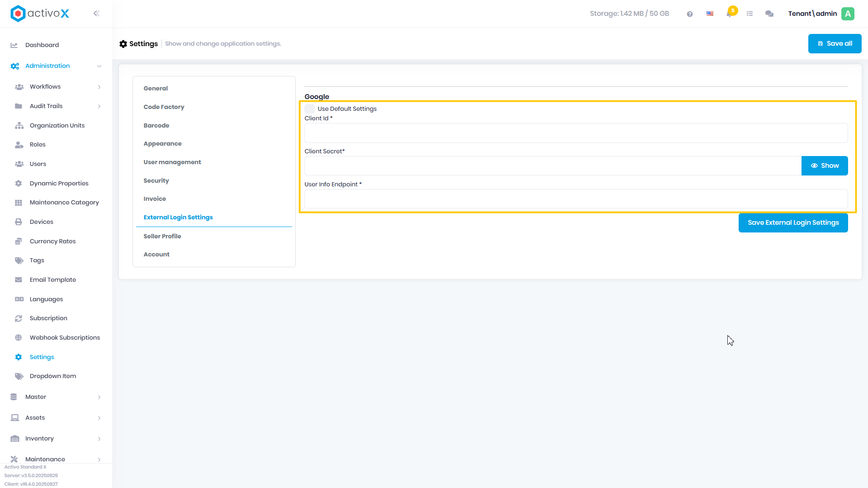This screenshot has width=868, height=488.
Task: Click the Users group icon
Action: pos(19,164)
